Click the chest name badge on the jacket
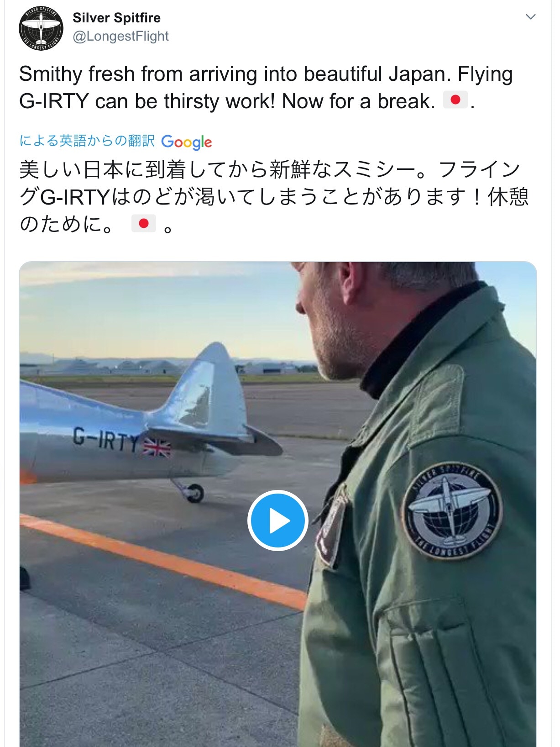 (331, 531)
